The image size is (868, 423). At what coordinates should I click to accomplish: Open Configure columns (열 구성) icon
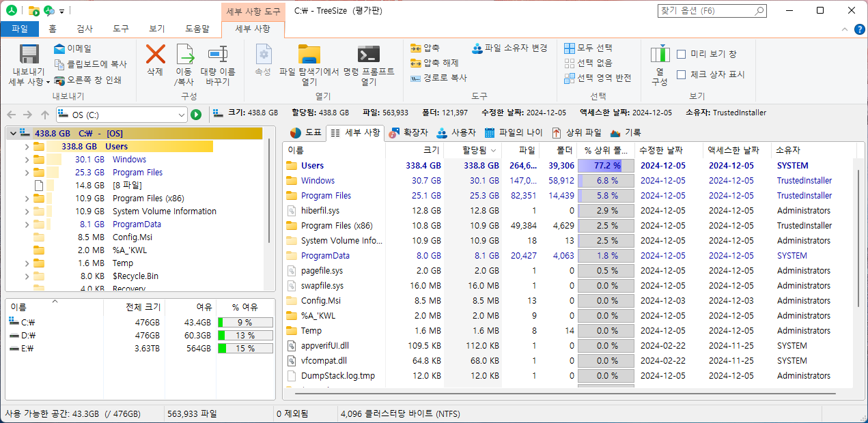(x=660, y=55)
